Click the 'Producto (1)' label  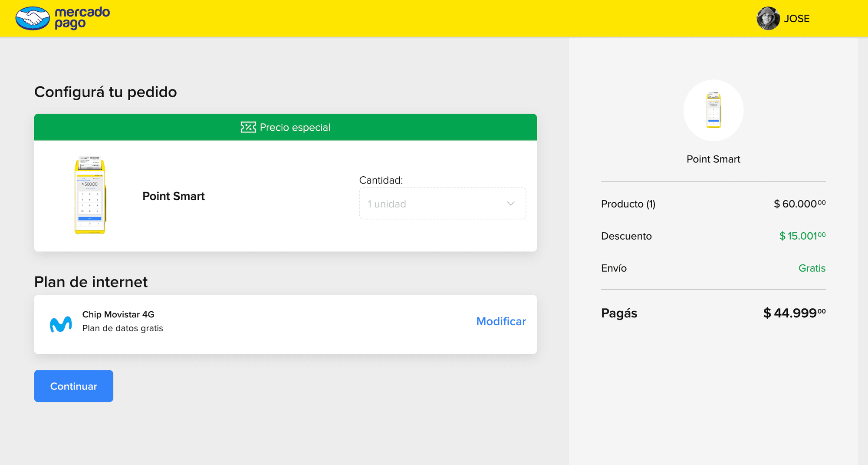[x=628, y=204]
